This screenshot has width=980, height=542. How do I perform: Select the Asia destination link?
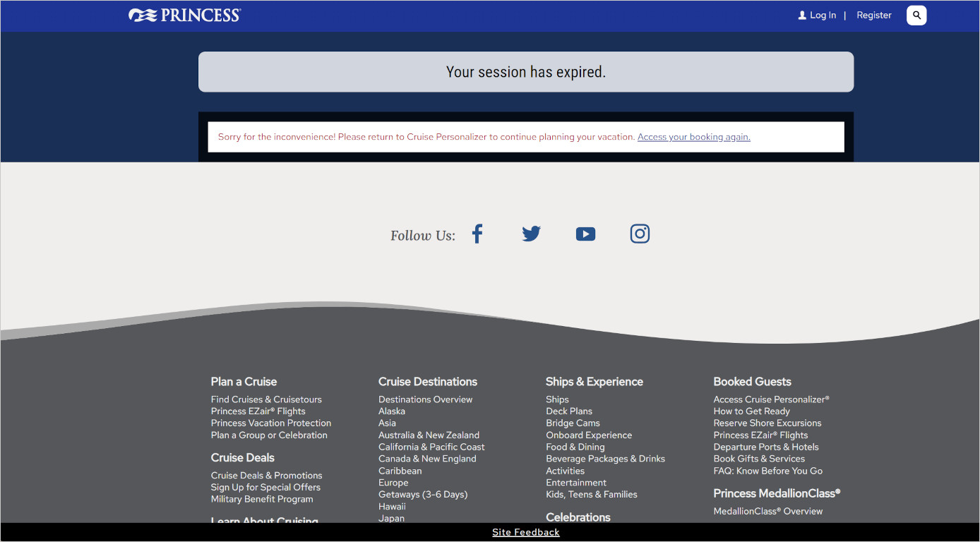(x=387, y=423)
